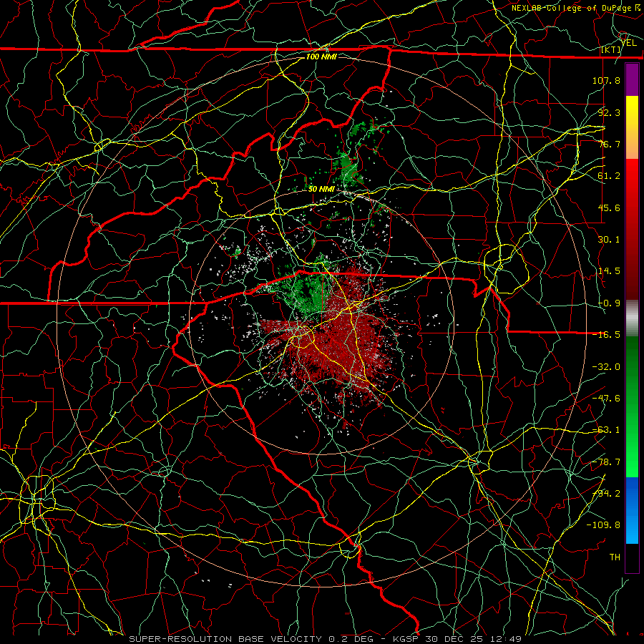Screen dimensions: 644x644
Task: Select the -78.7 scale value
Action: pyautogui.click(x=606, y=462)
